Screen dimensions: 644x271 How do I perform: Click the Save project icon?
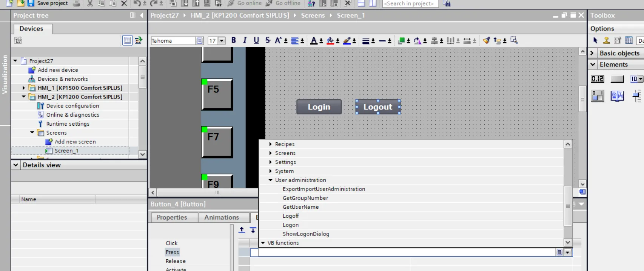[x=31, y=3]
